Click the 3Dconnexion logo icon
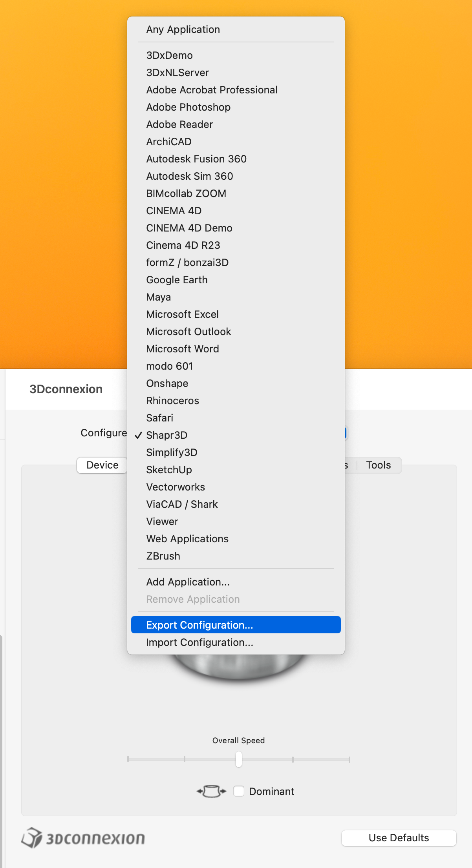The image size is (472, 868). 32,838
